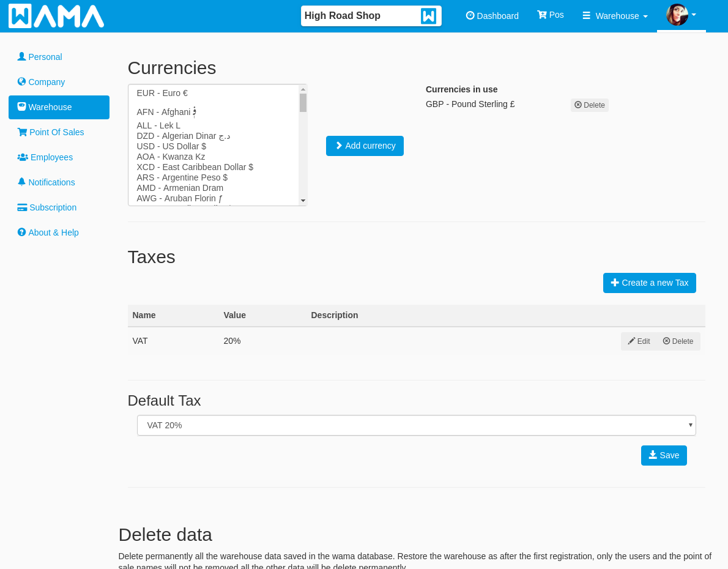The height and width of the screenshot is (569, 728).
Task: Select XCD - East Caribbean Dollar currency
Action: click(x=214, y=167)
